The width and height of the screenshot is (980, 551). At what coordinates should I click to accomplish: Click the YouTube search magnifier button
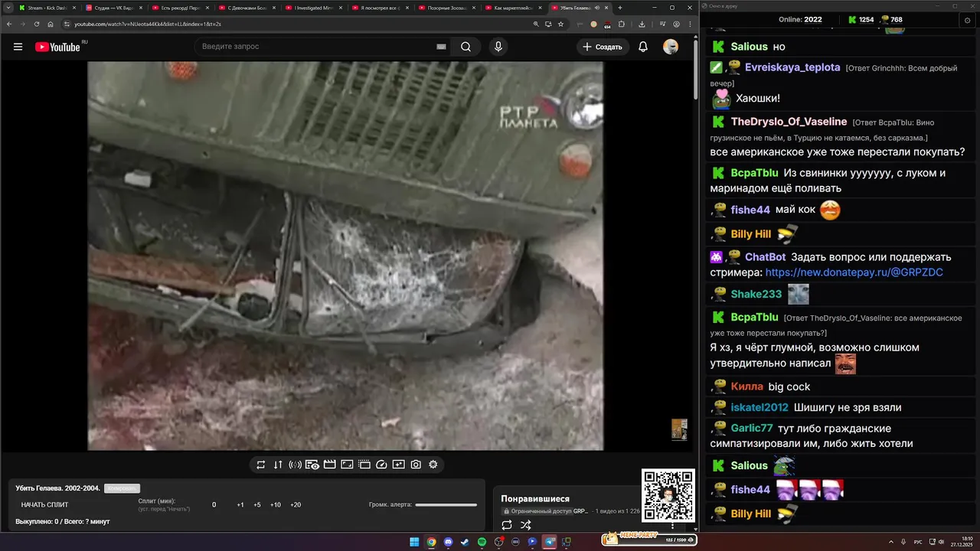465,47
